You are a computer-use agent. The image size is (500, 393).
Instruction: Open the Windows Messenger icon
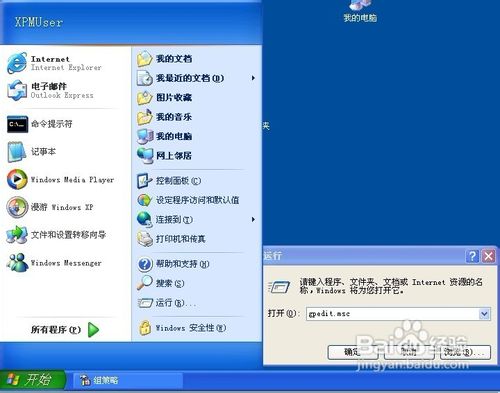tap(17, 263)
